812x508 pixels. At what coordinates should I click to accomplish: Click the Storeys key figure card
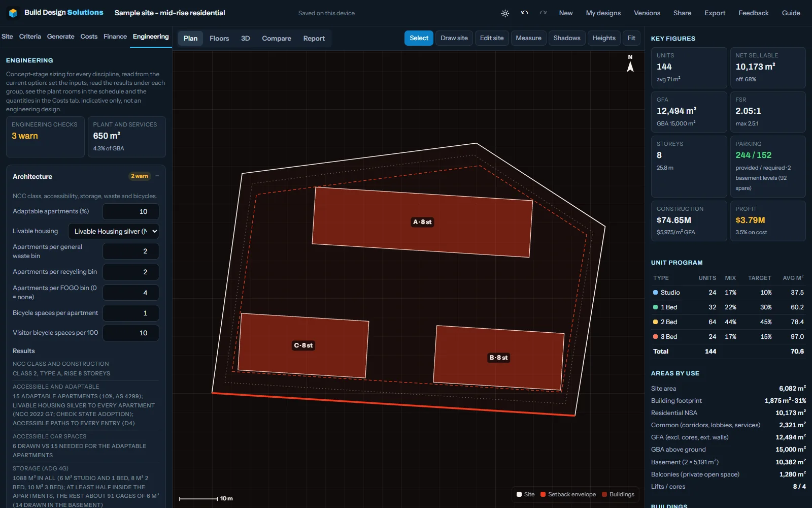689,166
